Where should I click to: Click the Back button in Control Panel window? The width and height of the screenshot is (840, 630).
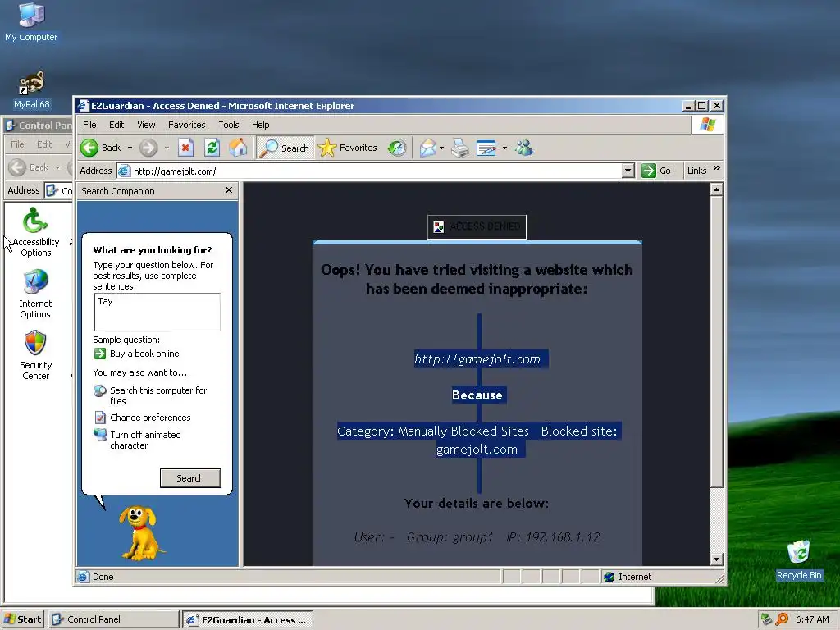pos(30,167)
